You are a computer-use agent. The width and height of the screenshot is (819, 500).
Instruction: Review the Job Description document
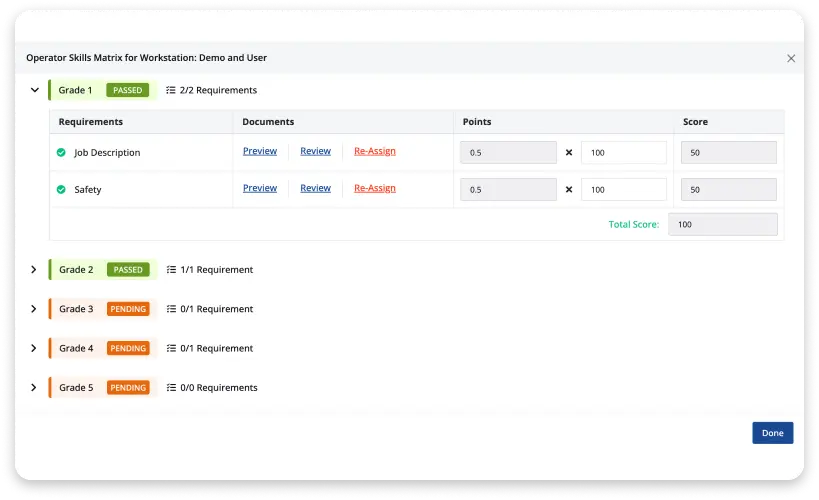coord(315,151)
